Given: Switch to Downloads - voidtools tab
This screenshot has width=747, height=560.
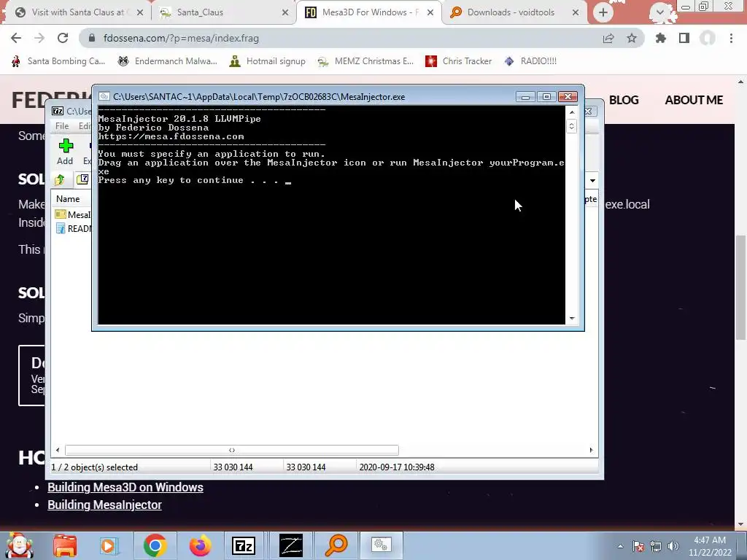Looking at the screenshot, I should click(514, 12).
